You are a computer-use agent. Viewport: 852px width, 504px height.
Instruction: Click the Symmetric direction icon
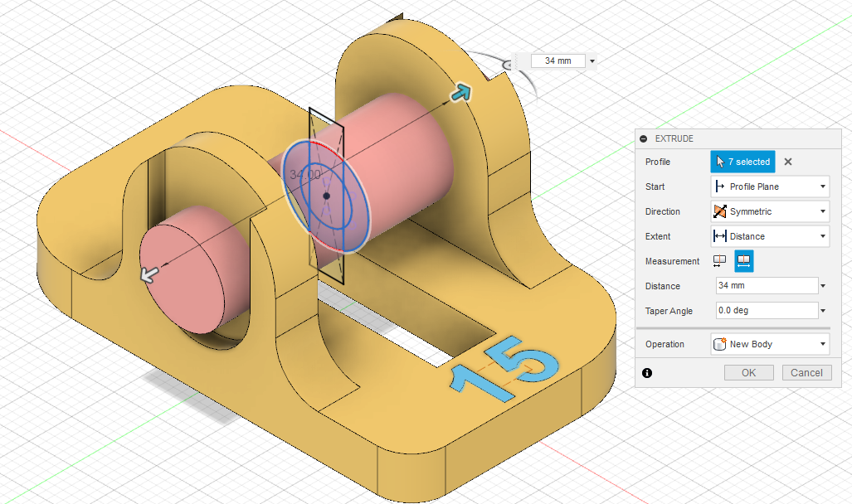tap(720, 211)
